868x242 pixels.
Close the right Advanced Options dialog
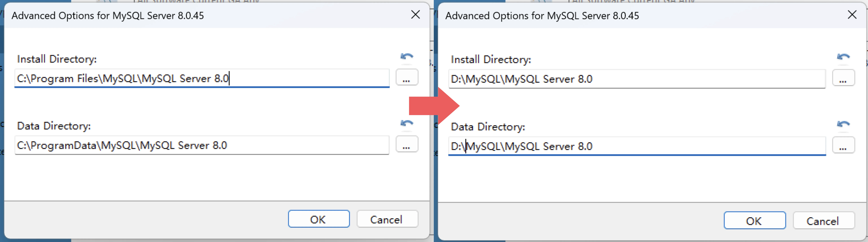(x=852, y=14)
